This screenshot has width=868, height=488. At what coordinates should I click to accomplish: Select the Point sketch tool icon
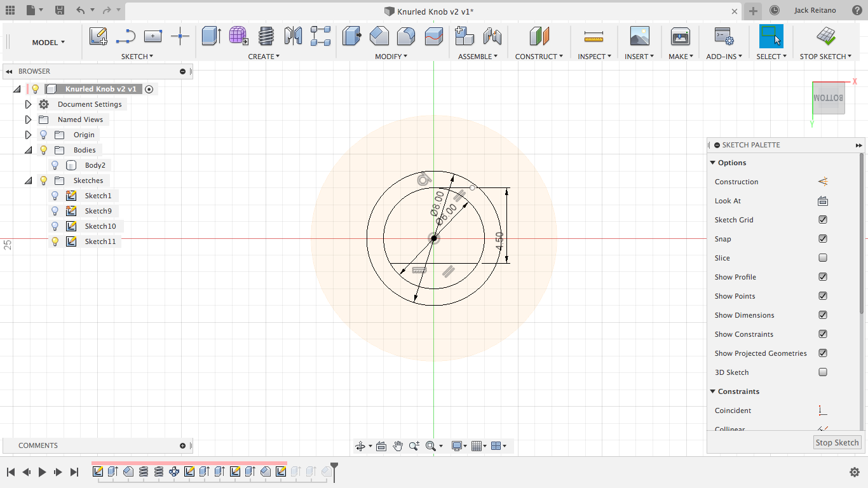tap(180, 36)
